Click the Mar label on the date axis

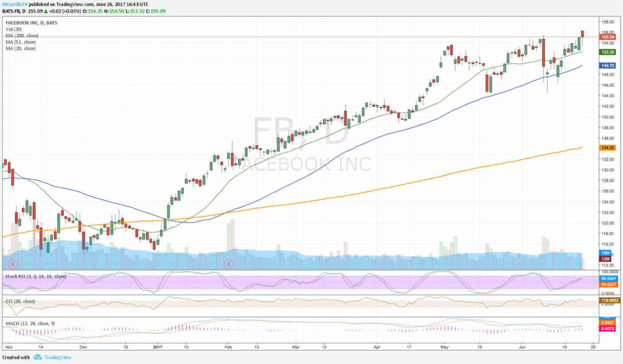(296, 347)
